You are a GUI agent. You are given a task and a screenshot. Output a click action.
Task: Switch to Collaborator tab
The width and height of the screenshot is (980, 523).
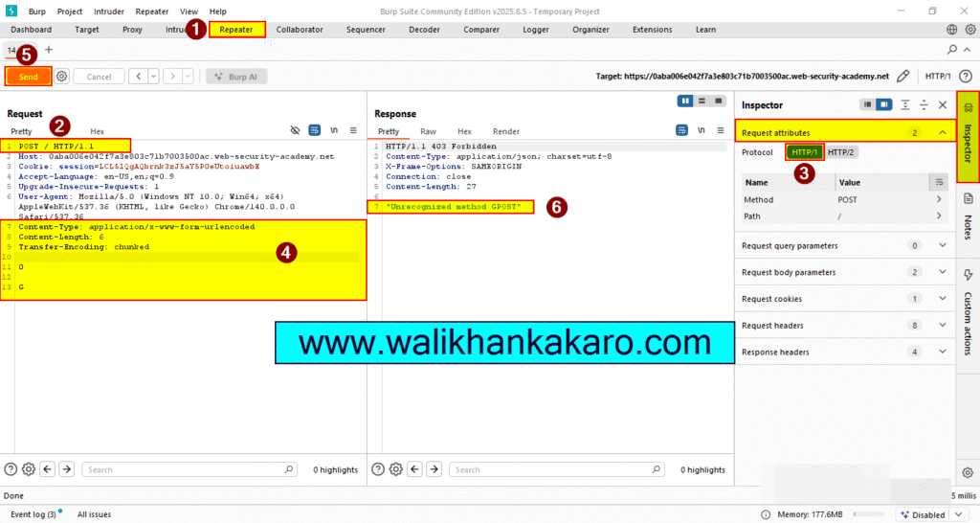point(300,30)
